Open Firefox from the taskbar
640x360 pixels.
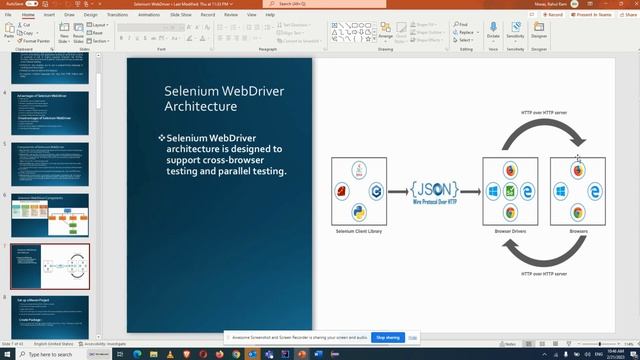tap(220, 354)
